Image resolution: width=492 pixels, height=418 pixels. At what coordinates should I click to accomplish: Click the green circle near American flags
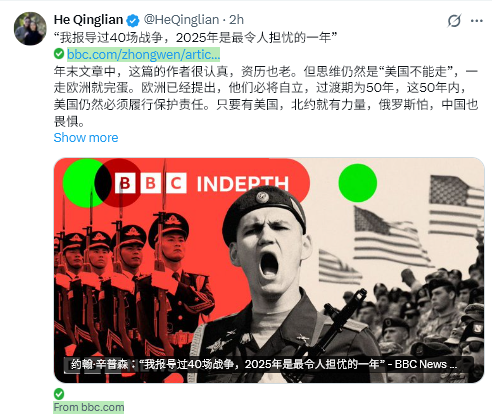[358, 183]
